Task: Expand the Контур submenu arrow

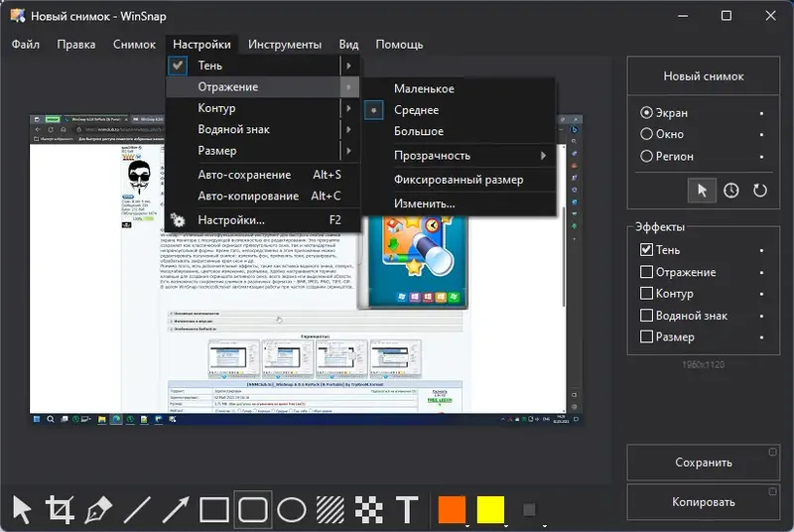Action: tap(349, 108)
